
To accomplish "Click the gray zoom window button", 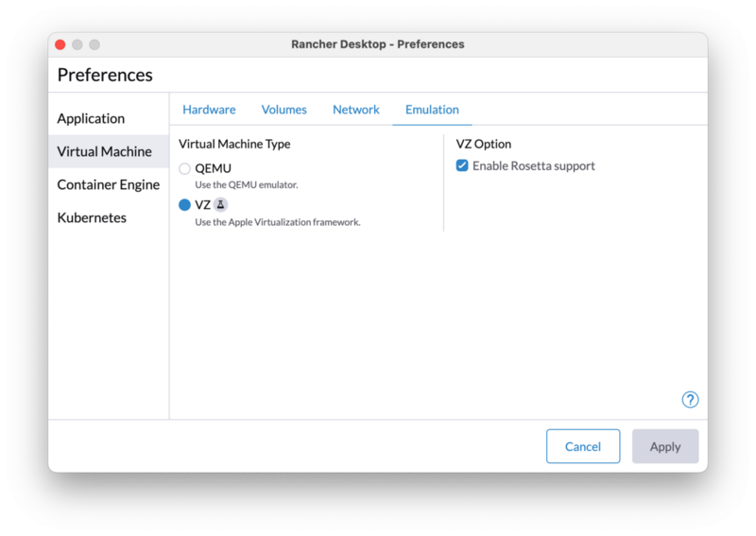I will 94,44.
